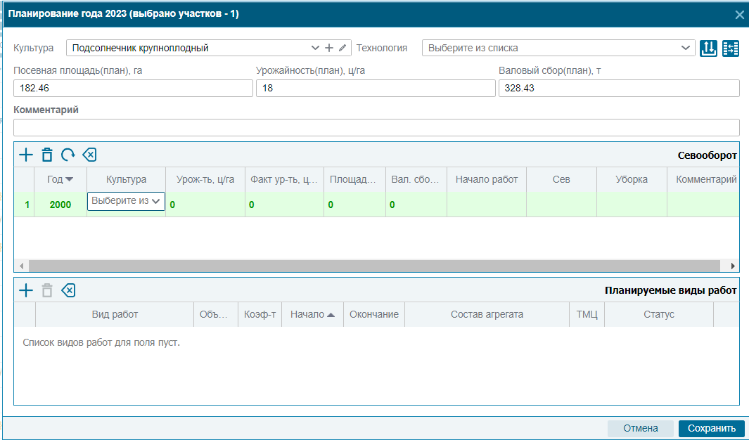The height and width of the screenshot is (440, 749).
Task: Click the Площад... column header
Action: pyautogui.click(x=354, y=180)
